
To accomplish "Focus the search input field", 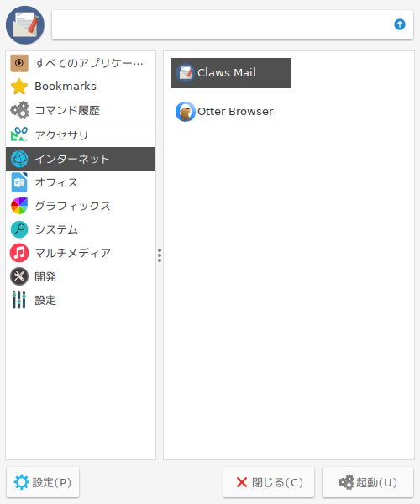I will click(233, 25).
